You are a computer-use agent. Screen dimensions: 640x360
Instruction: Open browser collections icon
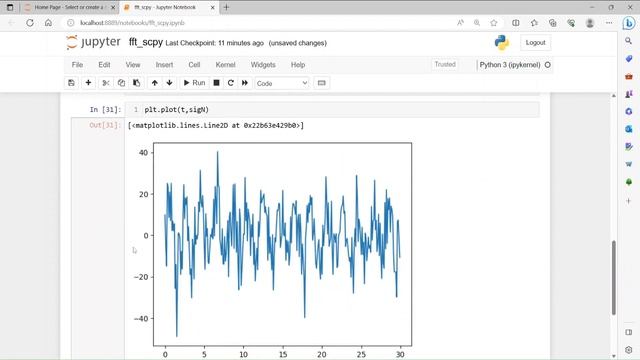point(553,23)
